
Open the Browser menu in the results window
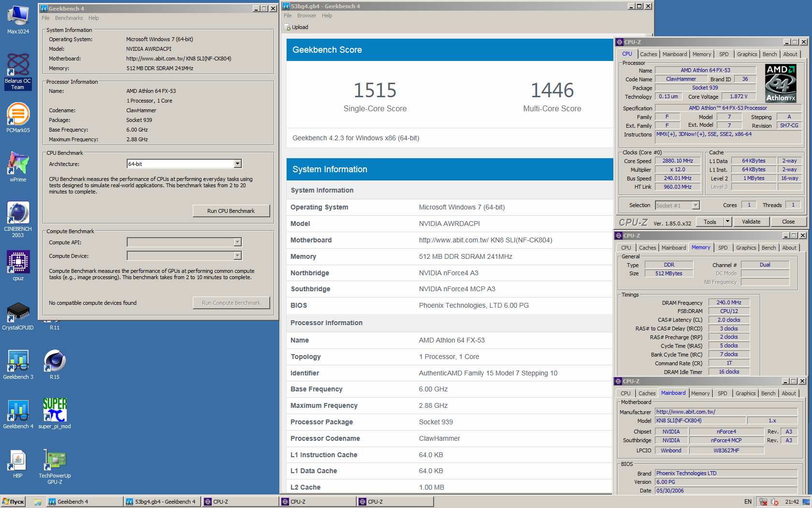pos(306,15)
